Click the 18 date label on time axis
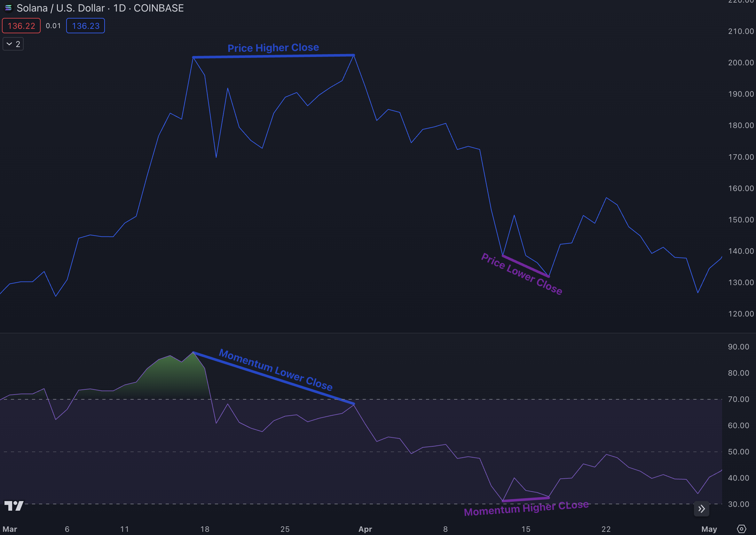The image size is (756, 535). [x=205, y=529]
